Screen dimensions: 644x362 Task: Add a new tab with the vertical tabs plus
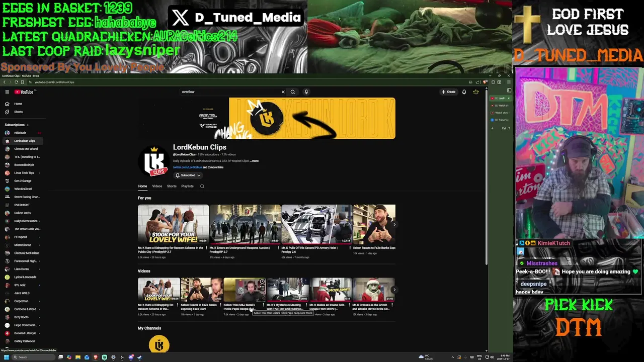(493, 128)
